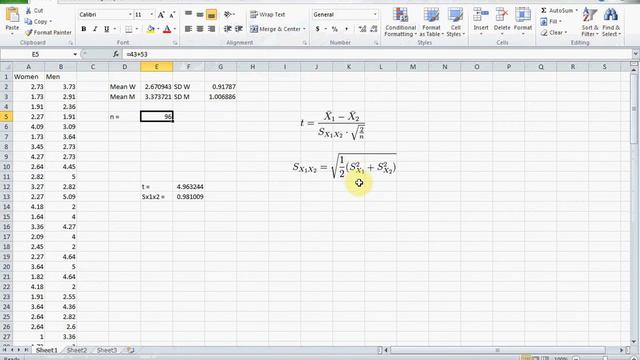640x360 pixels.
Task: Open the Alignment dialog launcher
Action: (x=305, y=43)
